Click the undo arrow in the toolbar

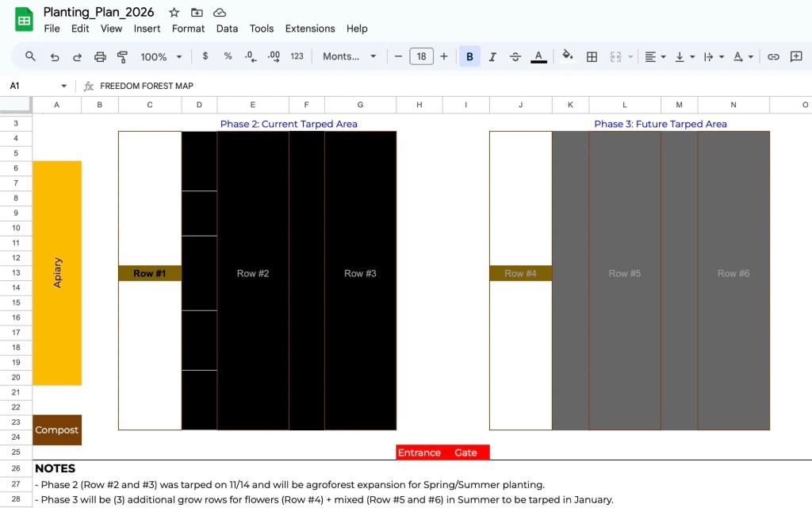tap(55, 56)
